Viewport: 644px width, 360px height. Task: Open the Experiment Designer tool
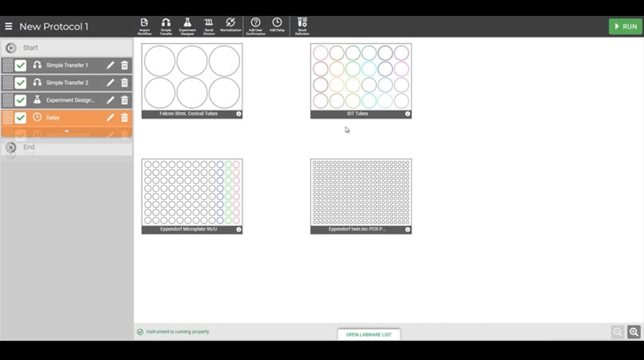(187, 26)
